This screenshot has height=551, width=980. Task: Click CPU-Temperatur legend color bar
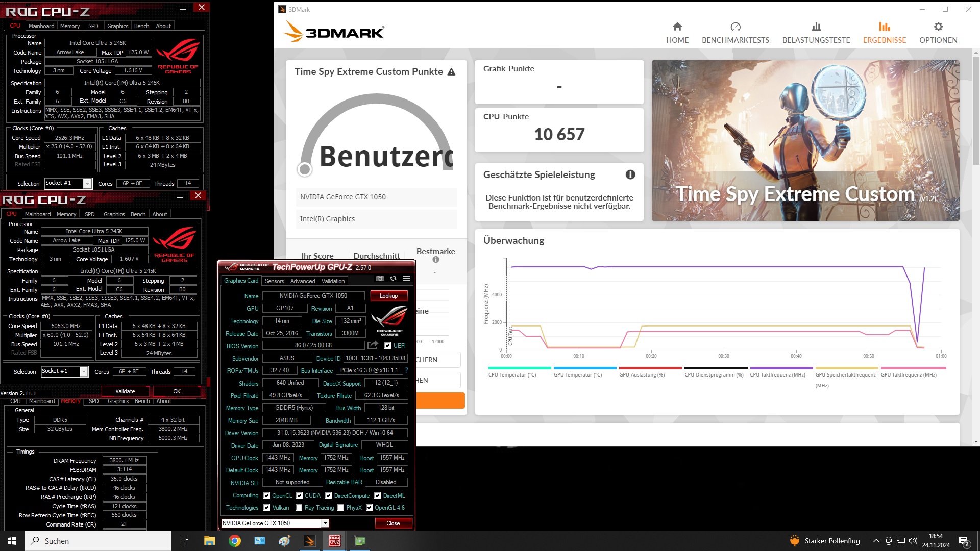click(520, 368)
